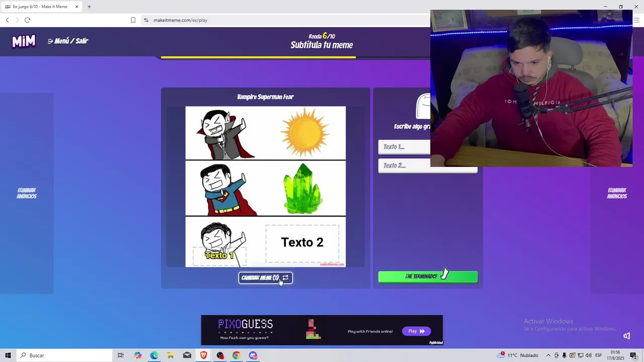The height and width of the screenshot is (362, 644).
Task: Click the Buscar taskbar search box
Action: point(65,355)
